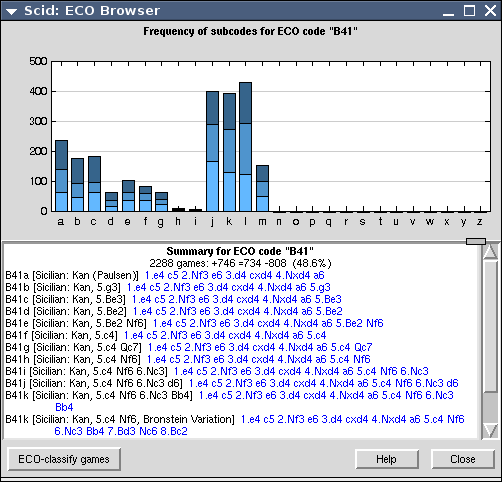Click the tallest bar for subcode l
The image size is (502, 482).
coord(246,147)
